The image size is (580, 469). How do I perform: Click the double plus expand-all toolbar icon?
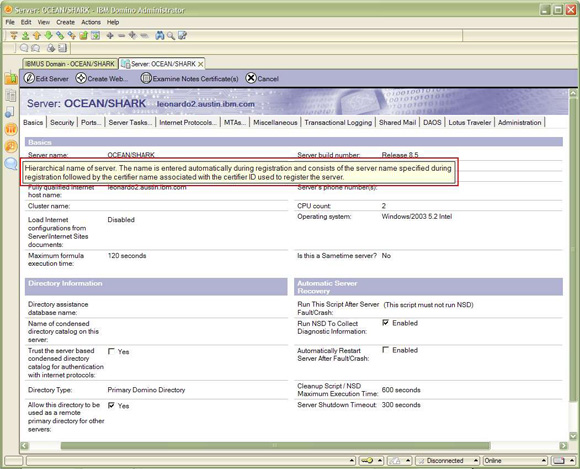(133, 36)
